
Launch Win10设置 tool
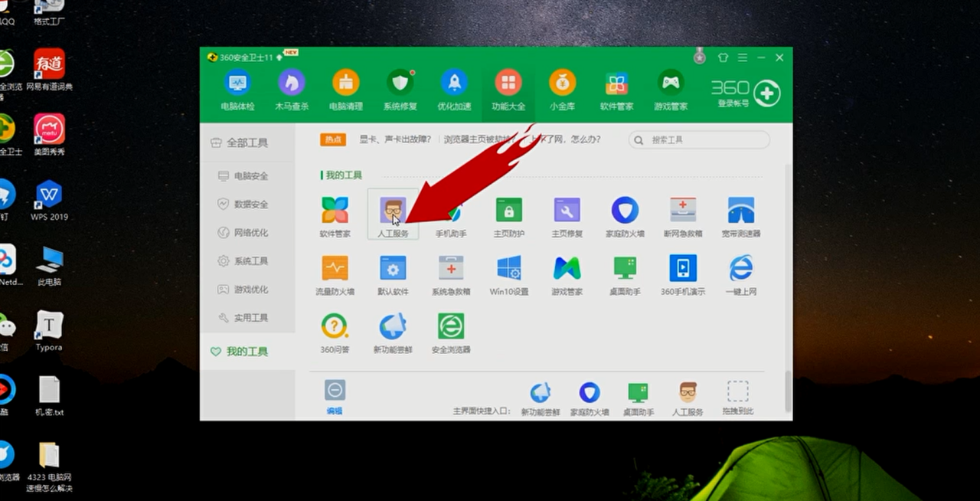tap(509, 276)
